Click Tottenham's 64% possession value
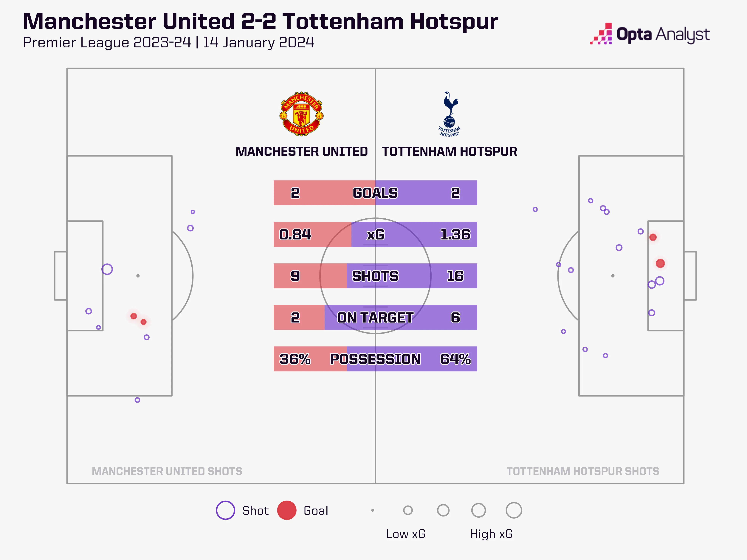747x560 pixels. coord(455,359)
